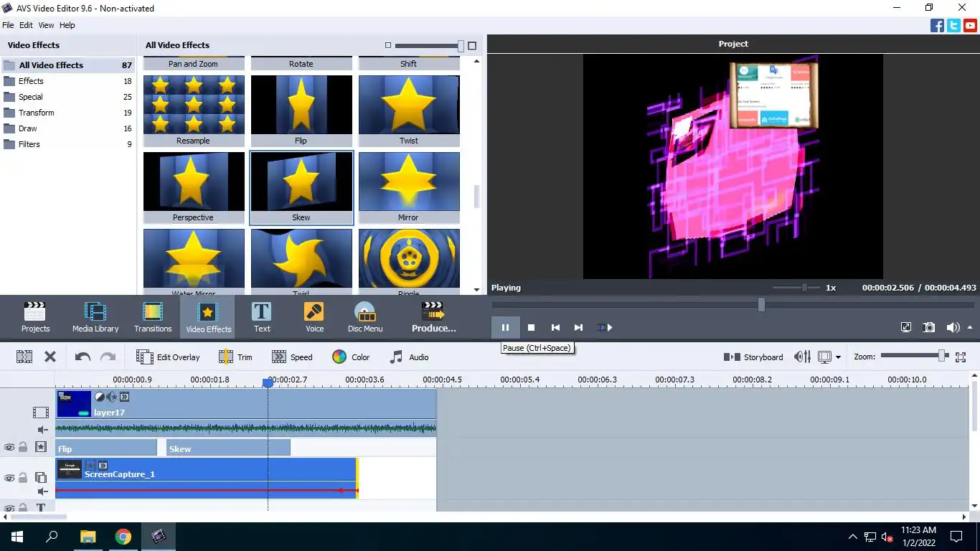Screen dimensions: 980x551
Task: Click the large thumbnails icon
Action: [x=472, y=46]
